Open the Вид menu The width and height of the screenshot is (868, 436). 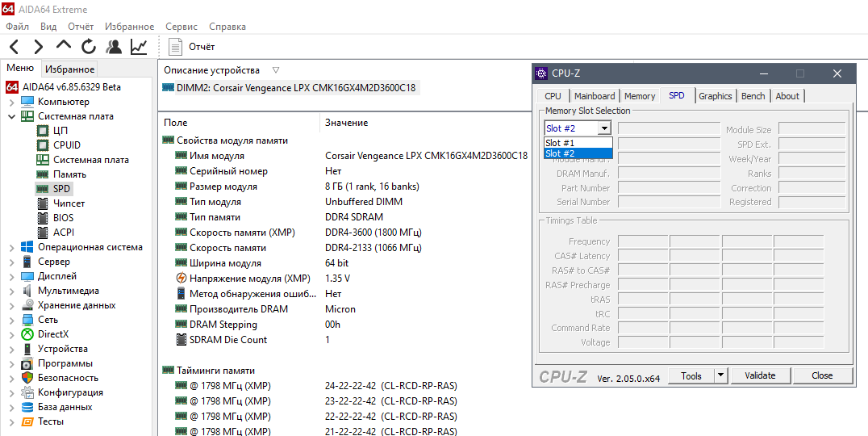(48, 27)
